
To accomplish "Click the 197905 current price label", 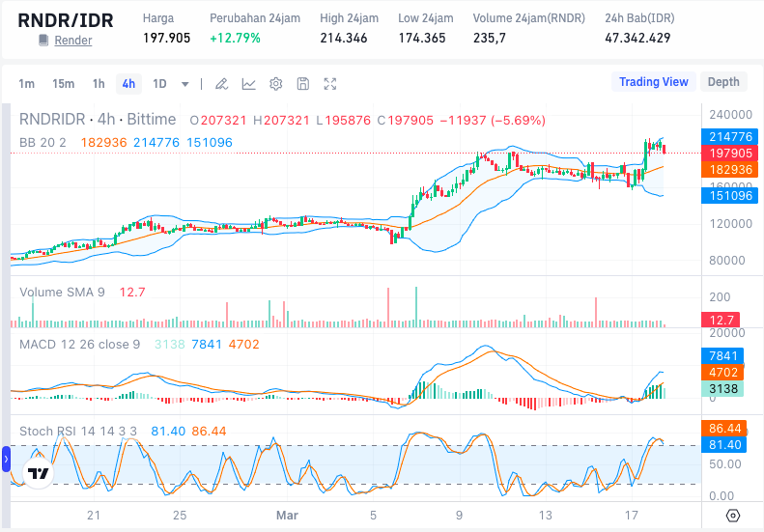I will click(x=730, y=153).
